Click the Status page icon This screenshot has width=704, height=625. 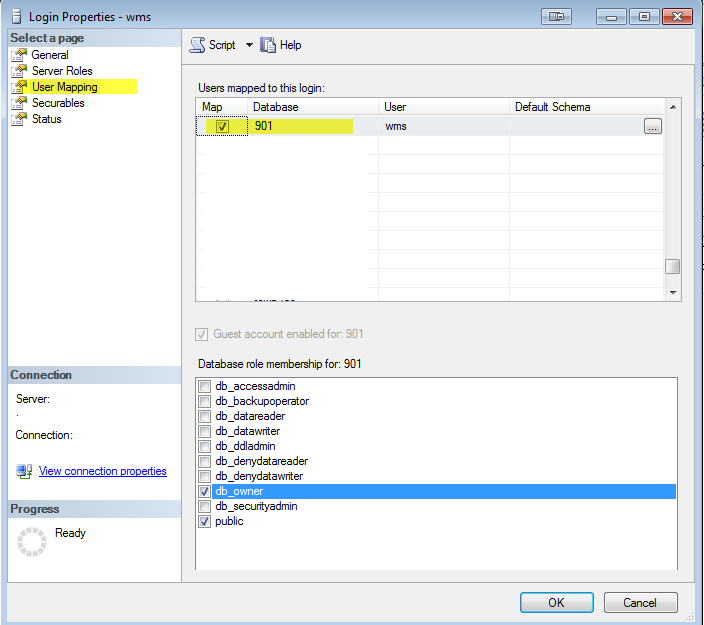(18, 119)
